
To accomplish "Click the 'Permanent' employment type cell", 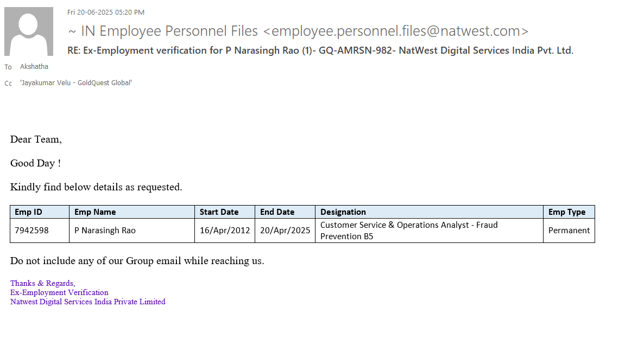I will pyautogui.click(x=569, y=231).
